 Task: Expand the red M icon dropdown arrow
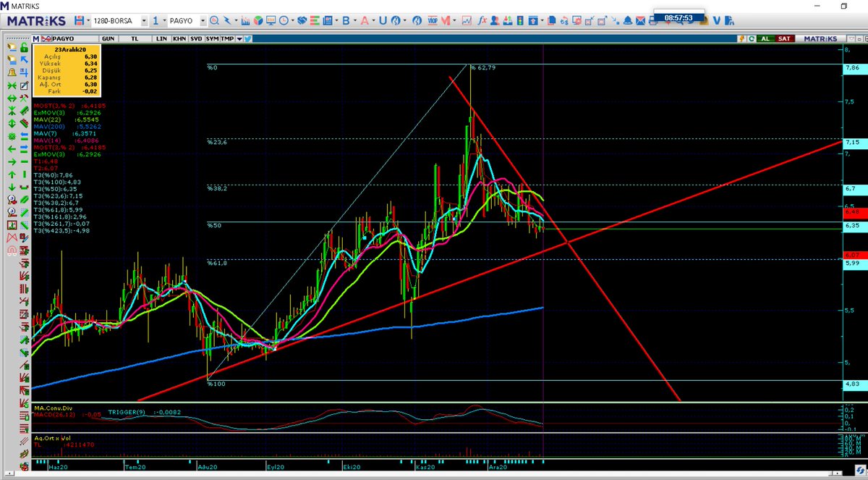tap(454, 20)
